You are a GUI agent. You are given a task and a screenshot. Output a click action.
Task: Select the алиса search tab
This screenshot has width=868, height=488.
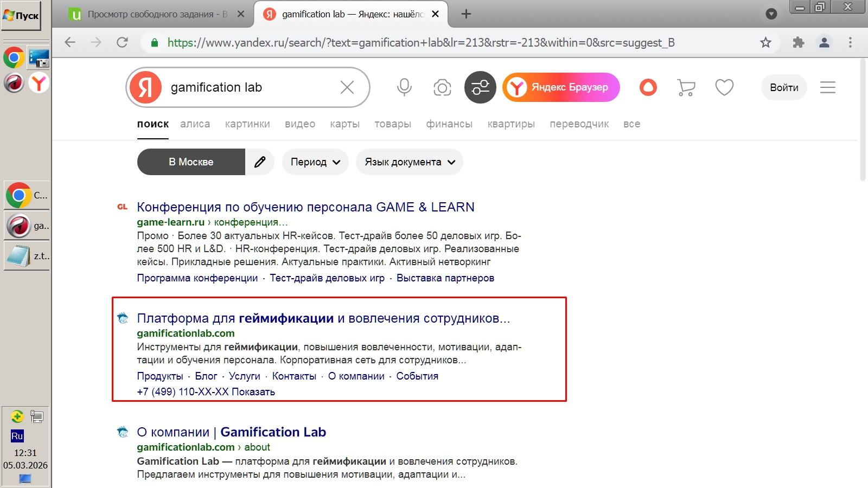[195, 124]
